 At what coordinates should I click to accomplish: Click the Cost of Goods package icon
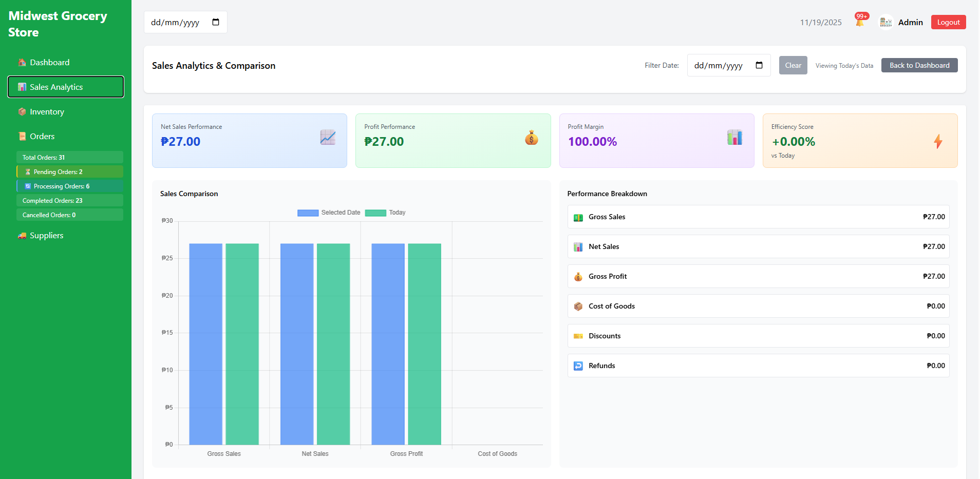[x=578, y=306]
